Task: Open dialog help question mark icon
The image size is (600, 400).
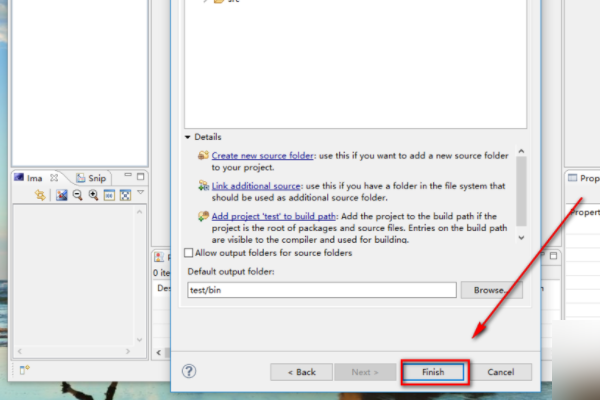Action: (x=189, y=371)
